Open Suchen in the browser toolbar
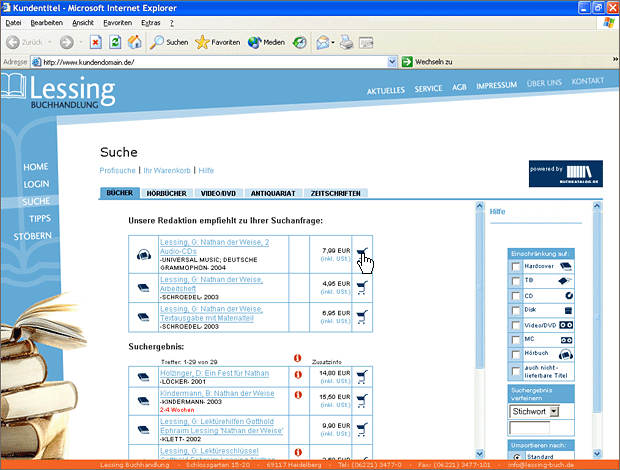The width and height of the screenshot is (620, 470). (x=169, y=42)
